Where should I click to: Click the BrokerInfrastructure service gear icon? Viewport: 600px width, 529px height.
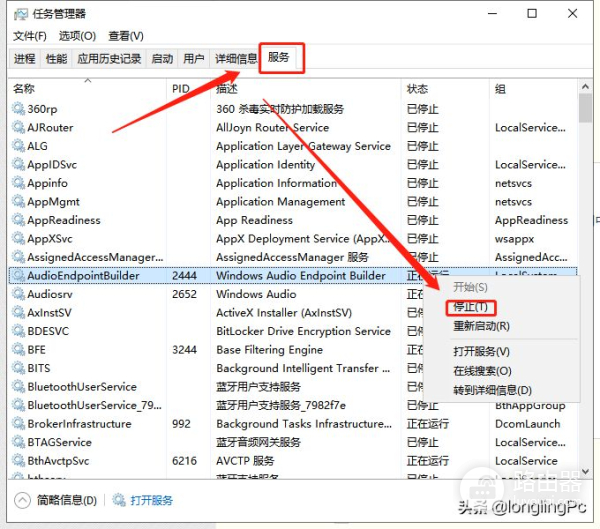17,424
